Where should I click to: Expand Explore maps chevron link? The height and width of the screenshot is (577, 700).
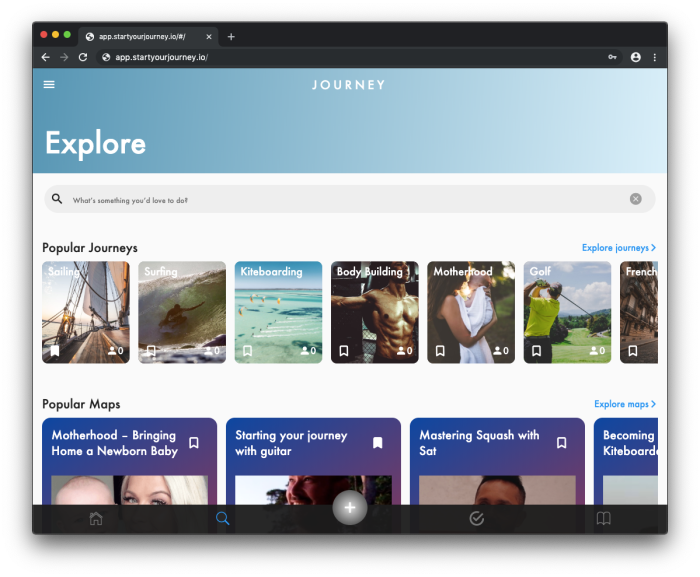click(x=624, y=404)
